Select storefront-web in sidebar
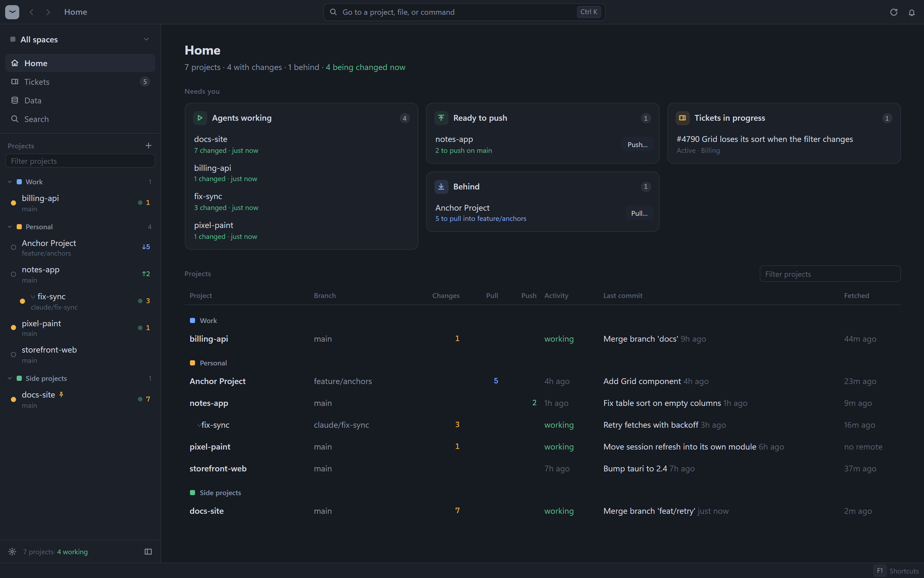 80,355
